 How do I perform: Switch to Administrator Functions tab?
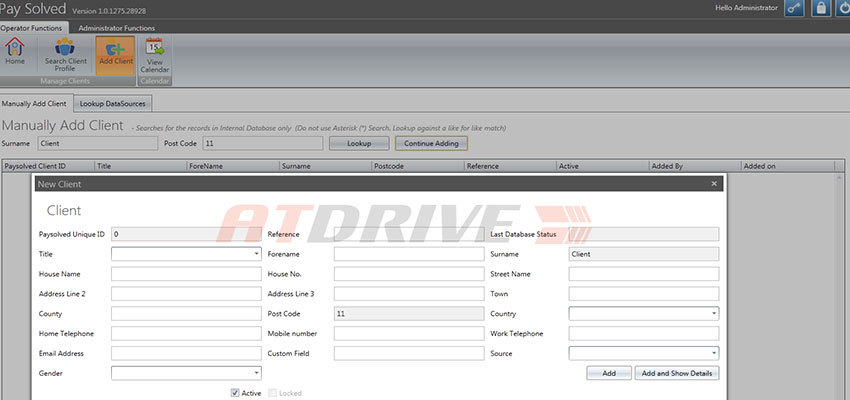click(117, 28)
